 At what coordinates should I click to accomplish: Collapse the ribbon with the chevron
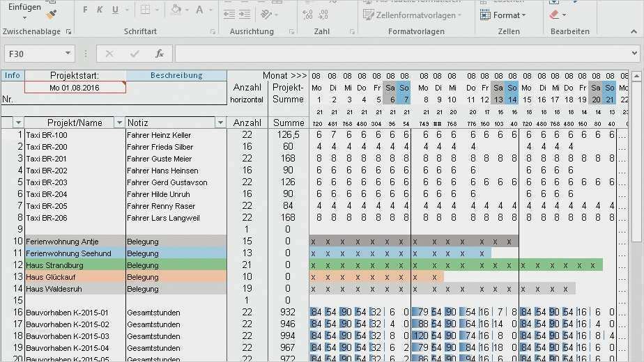[x=634, y=31]
